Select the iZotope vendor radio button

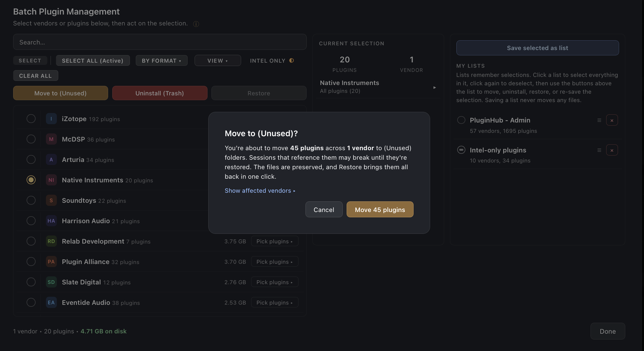31,119
